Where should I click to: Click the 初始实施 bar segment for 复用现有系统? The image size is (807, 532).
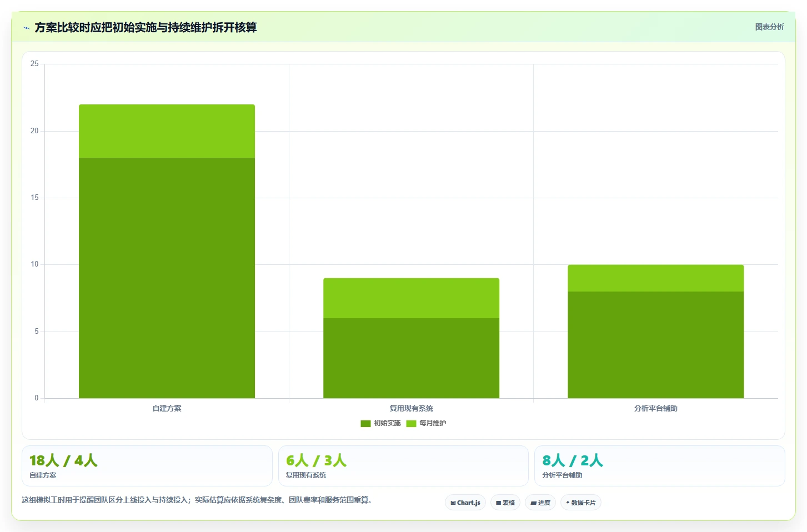click(x=411, y=358)
